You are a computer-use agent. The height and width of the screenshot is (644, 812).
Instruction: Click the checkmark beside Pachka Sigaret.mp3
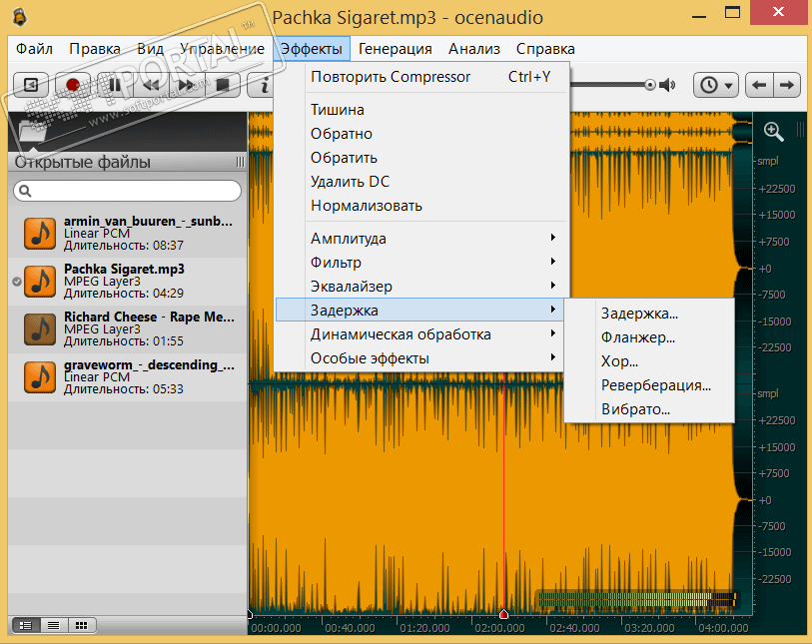pyautogui.click(x=17, y=282)
